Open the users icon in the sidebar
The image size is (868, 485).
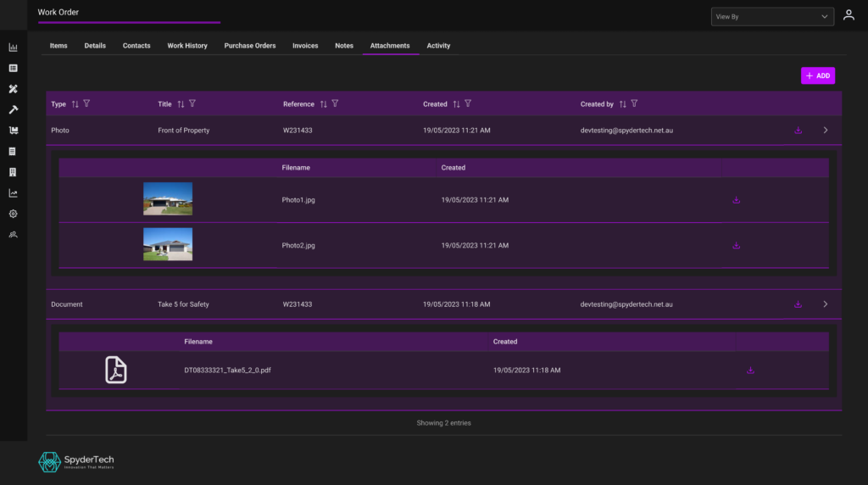[x=13, y=235]
